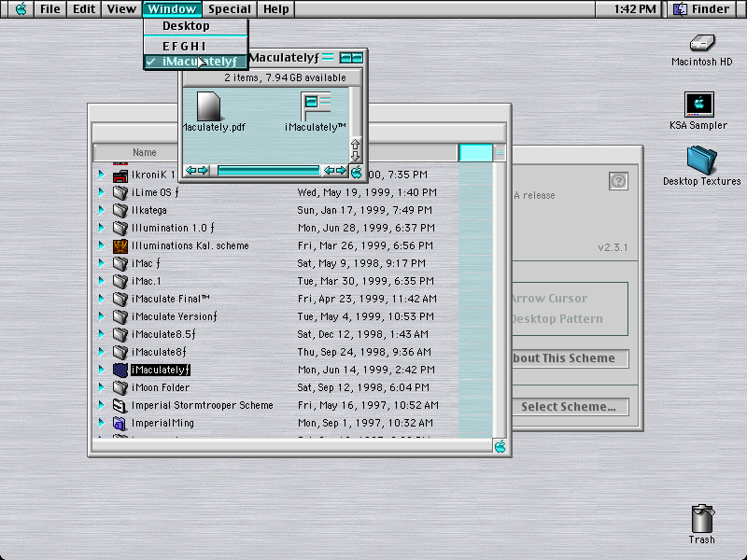Open the Apple menu in the menu bar
The width and height of the screenshot is (747, 560).
click(21, 9)
